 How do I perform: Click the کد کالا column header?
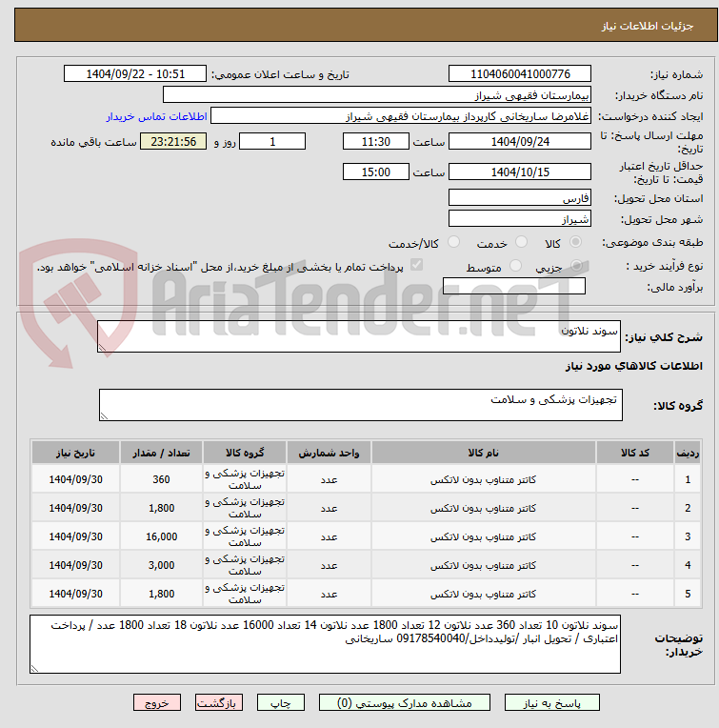[x=634, y=453]
